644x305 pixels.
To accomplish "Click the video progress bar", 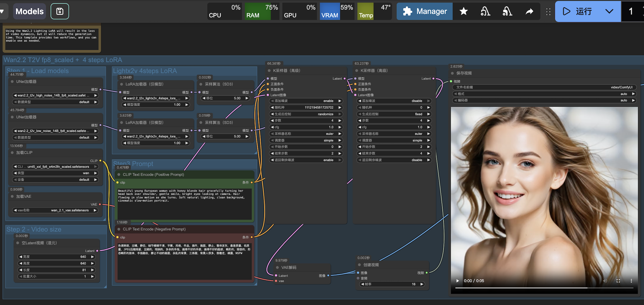I will pyautogui.click(x=544, y=288).
